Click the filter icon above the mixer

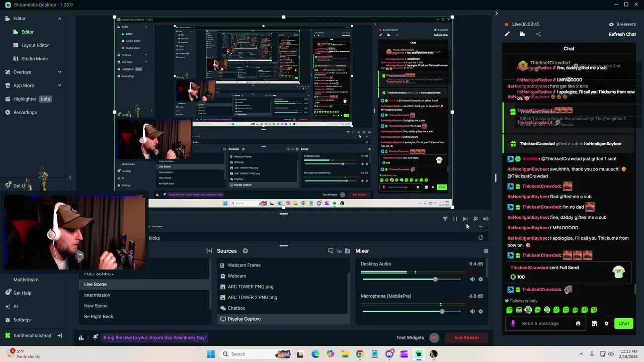[445, 219]
